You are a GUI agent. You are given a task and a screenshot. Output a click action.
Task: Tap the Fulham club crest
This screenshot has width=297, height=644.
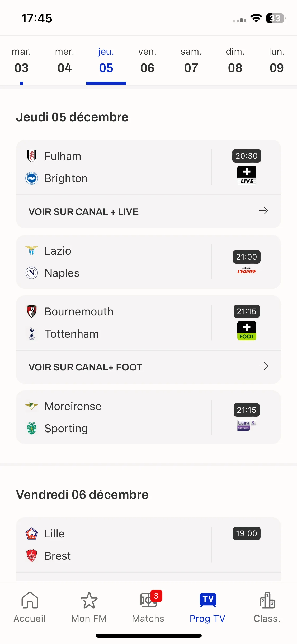point(32,156)
